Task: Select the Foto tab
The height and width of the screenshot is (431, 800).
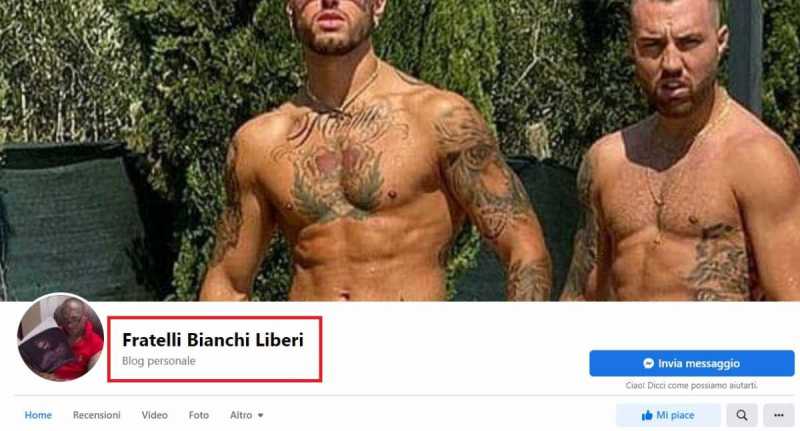Action: [198, 415]
